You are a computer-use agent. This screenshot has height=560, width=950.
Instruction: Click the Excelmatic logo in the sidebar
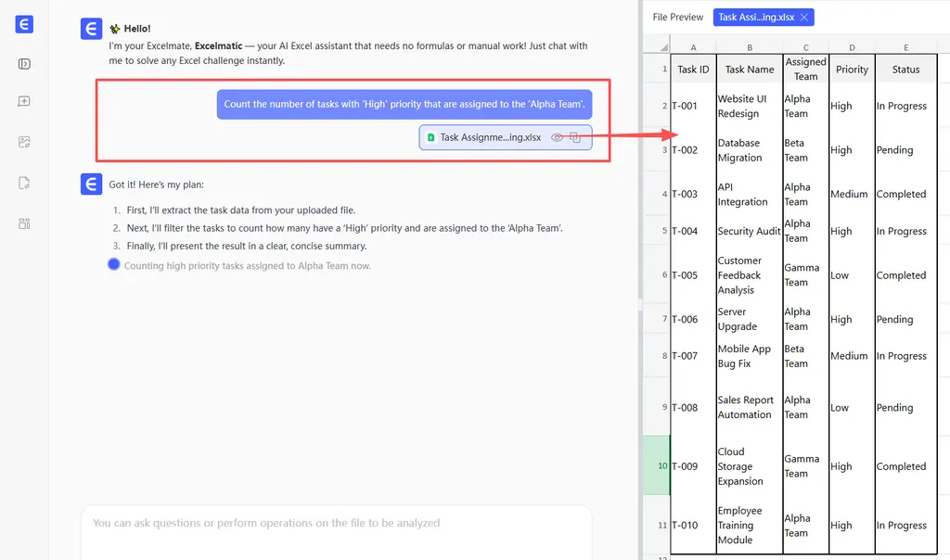click(x=24, y=24)
